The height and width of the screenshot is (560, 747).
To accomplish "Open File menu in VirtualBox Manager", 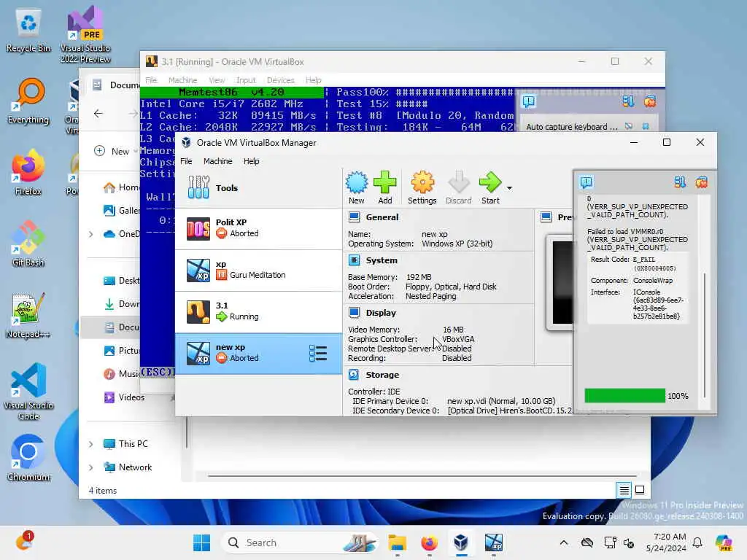I will point(186,161).
